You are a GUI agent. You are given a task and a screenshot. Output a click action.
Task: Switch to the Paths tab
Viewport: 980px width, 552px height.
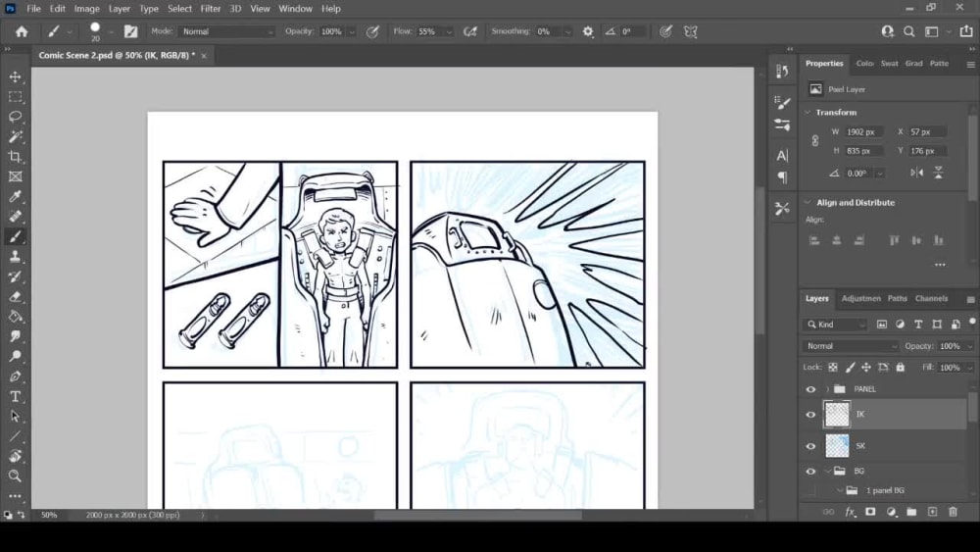point(897,299)
